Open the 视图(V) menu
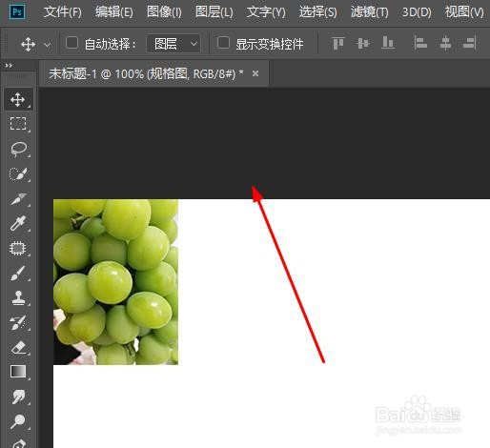This screenshot has width=490, height=448. tap(464, 12)
